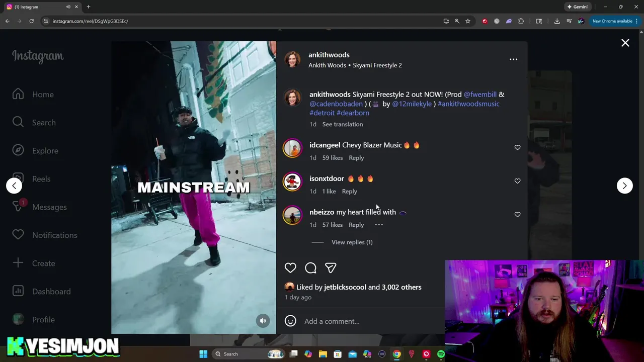The image size is (644, 362).
Task: Open the #dearborn hashtag
Action: pyautogui.click(x=353, y=113)
